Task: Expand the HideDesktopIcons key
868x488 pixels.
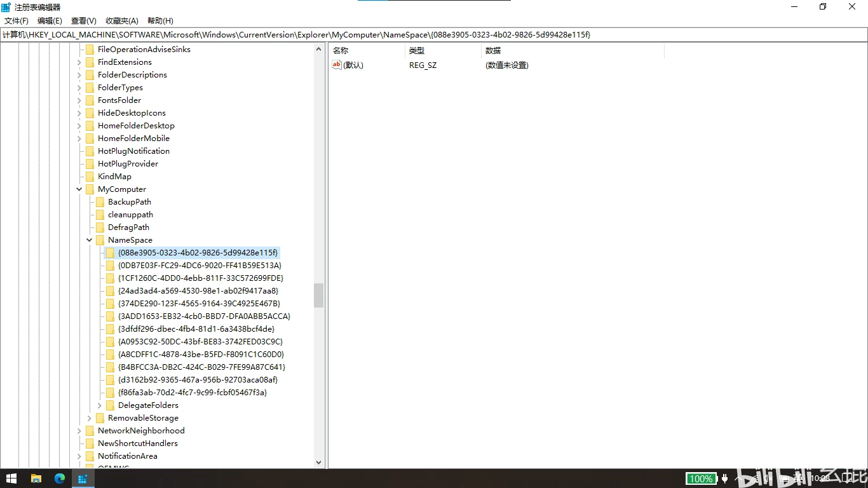Action: [79, 113]
